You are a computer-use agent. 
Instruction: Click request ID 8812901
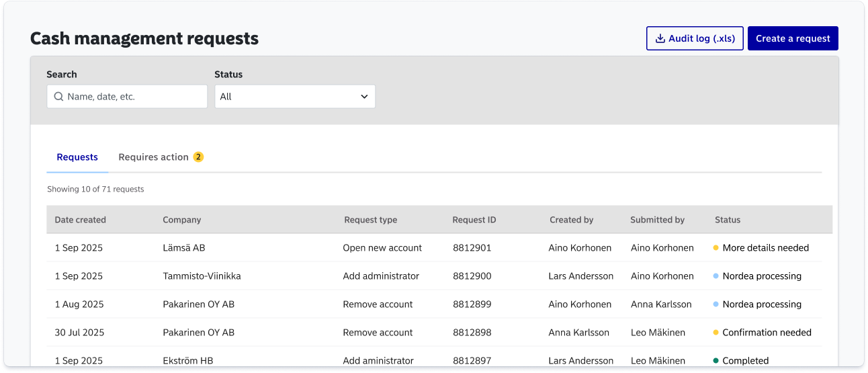(x=472, y=248)
